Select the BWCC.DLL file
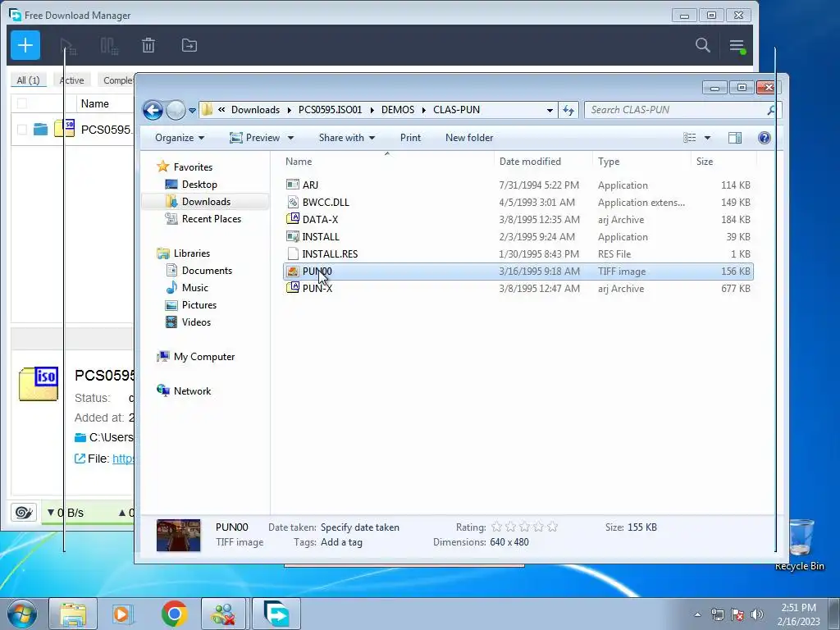 point(518,202)
